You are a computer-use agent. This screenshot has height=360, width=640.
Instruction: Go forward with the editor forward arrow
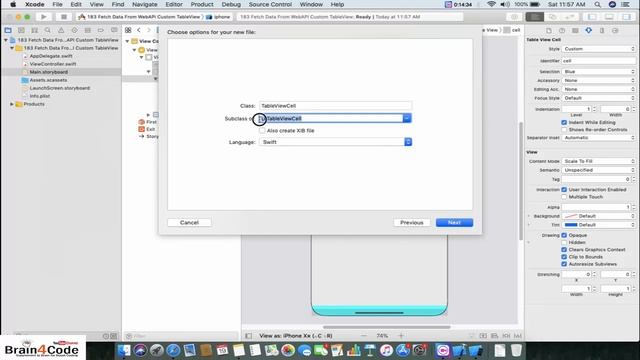(149, 30)
